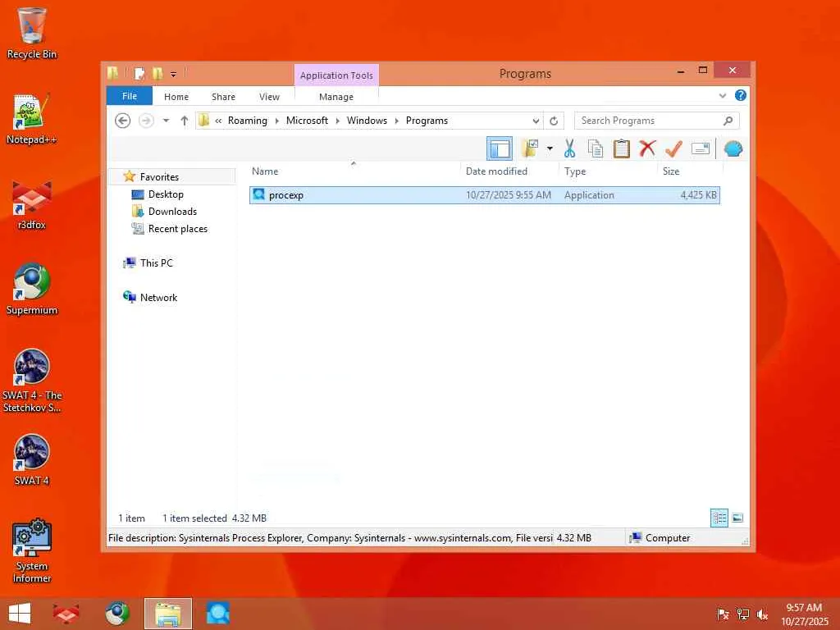Refresh the Programs folder
The image size is (840, 630).
tap(554, 121)
